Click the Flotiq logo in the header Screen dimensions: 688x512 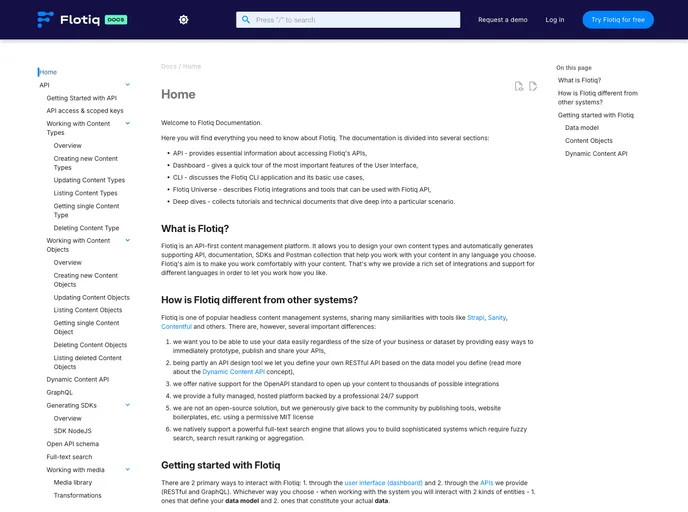point(68,20)
